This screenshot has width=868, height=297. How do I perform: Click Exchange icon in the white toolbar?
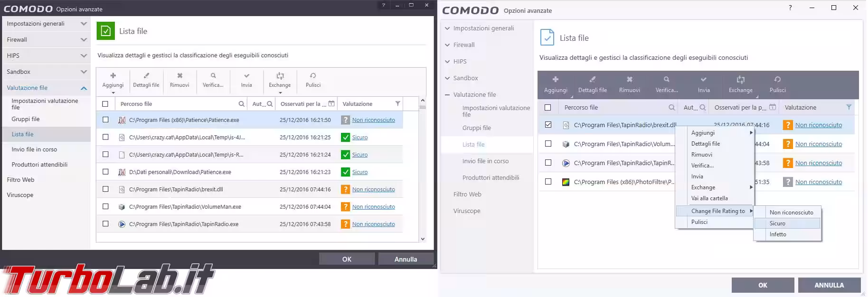(280, 76)
